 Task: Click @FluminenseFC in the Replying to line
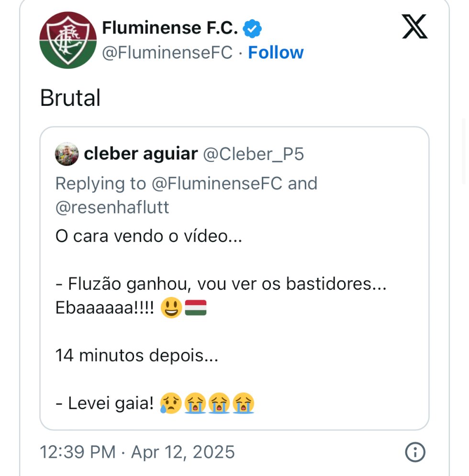[217, 184]
